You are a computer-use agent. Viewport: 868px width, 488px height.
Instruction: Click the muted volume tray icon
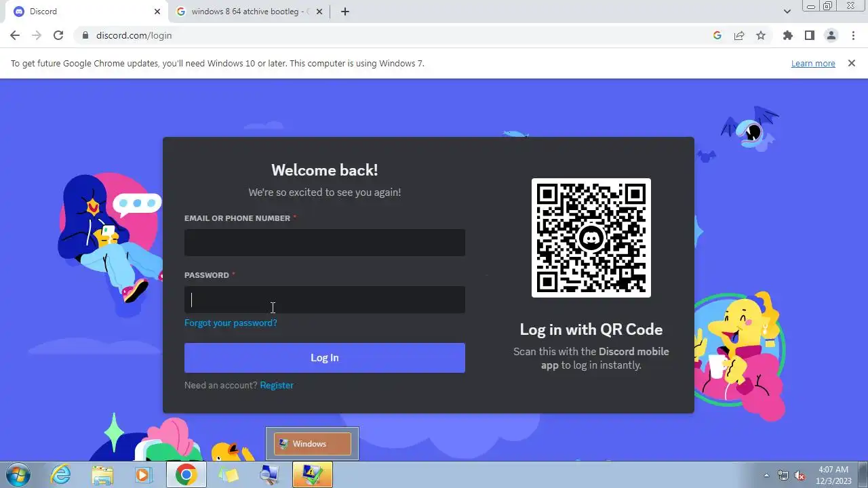pyautogui.click(x=800, y=475)
